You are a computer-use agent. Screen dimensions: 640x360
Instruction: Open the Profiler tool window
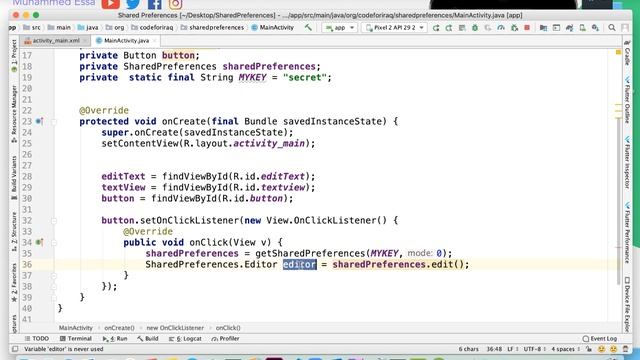pos(226,338)
